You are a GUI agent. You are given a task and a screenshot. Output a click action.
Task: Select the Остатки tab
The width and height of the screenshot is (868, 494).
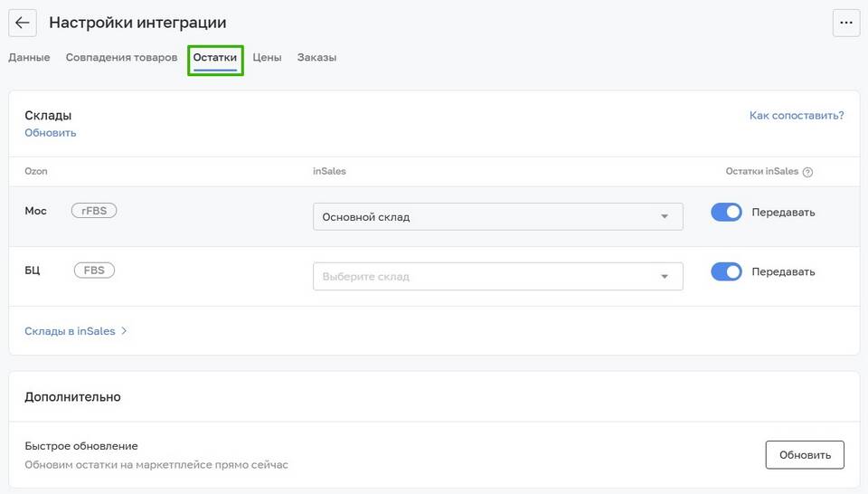(215, 58)
